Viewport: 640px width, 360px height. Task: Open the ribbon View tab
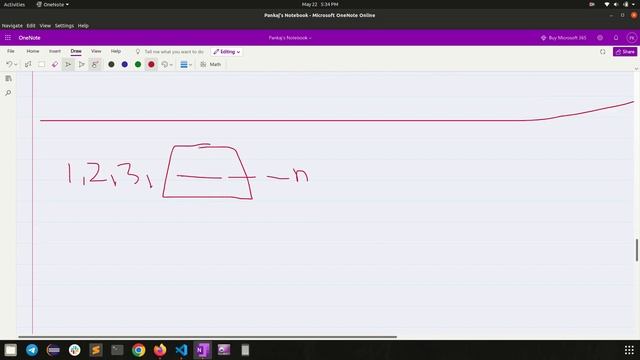[x=96, y=51]
